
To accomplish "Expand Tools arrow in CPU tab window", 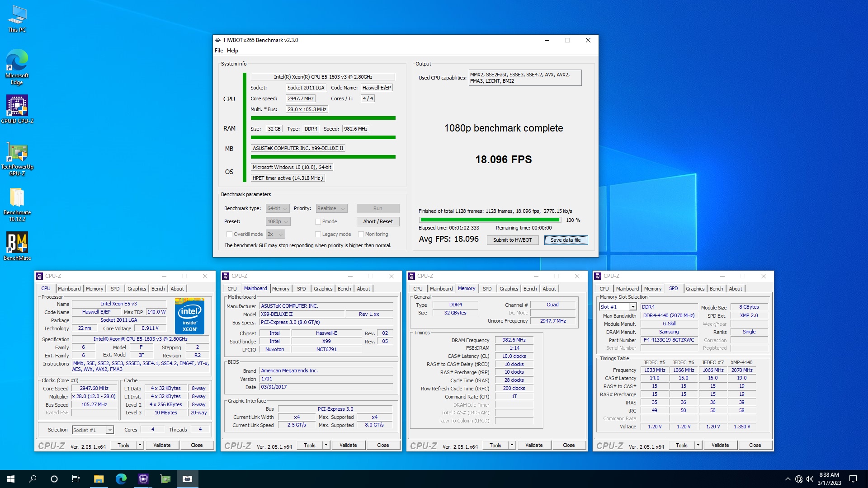I will coord(140,446).
